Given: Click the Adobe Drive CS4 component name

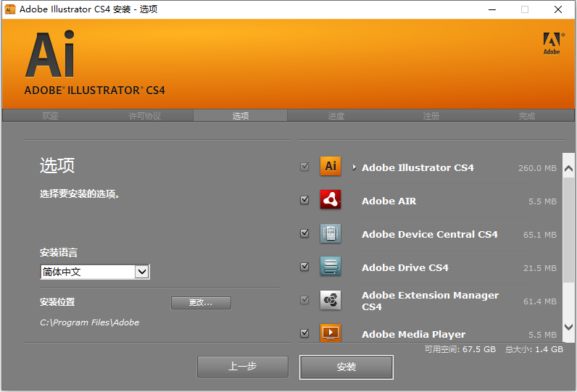Looking at the screenshot, I should 405,267.
